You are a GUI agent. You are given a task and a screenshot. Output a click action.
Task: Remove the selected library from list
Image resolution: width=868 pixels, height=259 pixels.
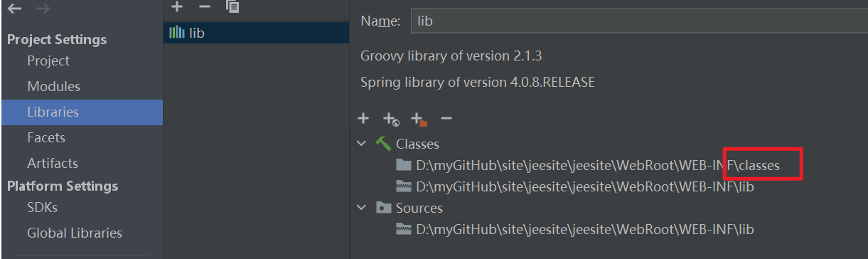205,6
